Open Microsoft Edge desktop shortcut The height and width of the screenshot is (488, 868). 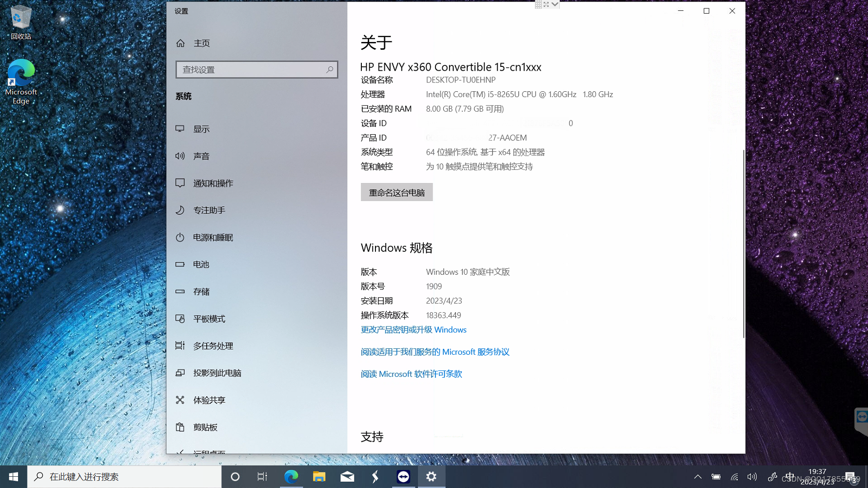[21, 81]
